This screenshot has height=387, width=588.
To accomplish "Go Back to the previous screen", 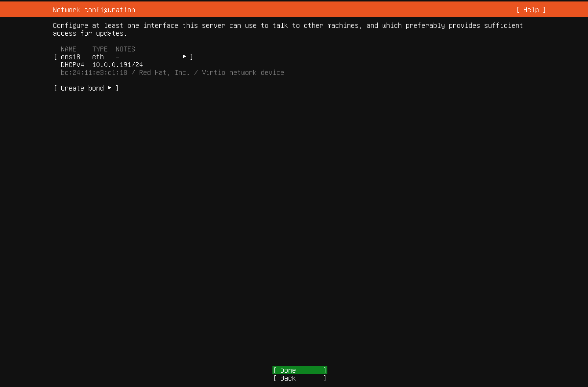I will tap(299, 378).
